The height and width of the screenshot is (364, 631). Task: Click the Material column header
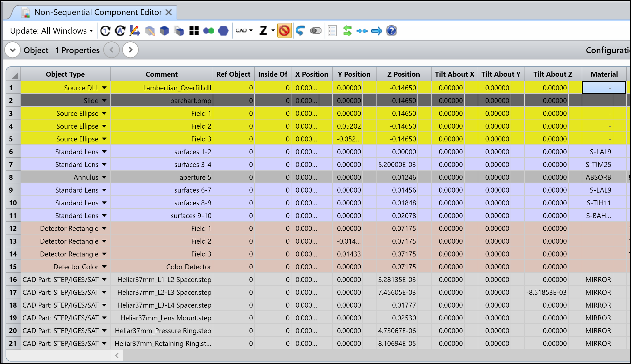(604, 74)
